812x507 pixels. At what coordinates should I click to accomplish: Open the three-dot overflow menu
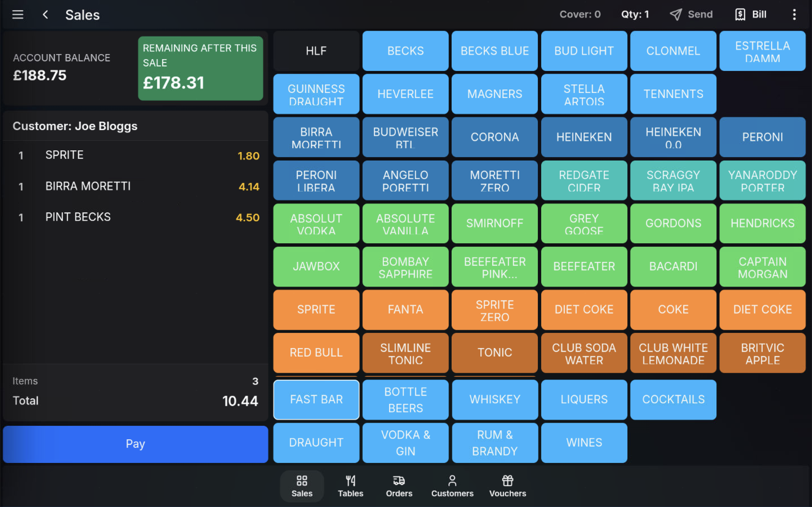coord(794,15)
